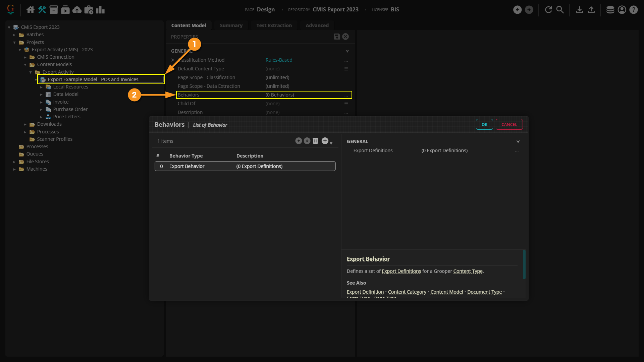Switch to the Test Extraction tab
Screen dimensions: 644x362
pyautogui.click(x=274, y=25)
